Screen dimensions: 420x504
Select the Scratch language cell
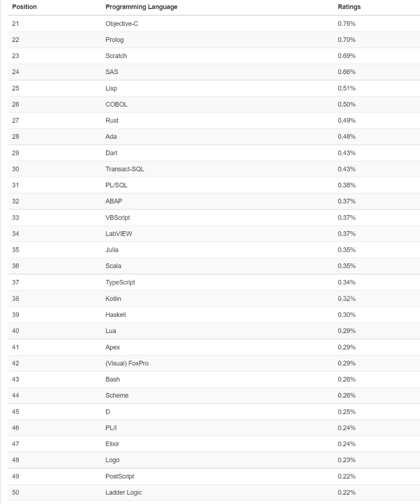[116, 56]
